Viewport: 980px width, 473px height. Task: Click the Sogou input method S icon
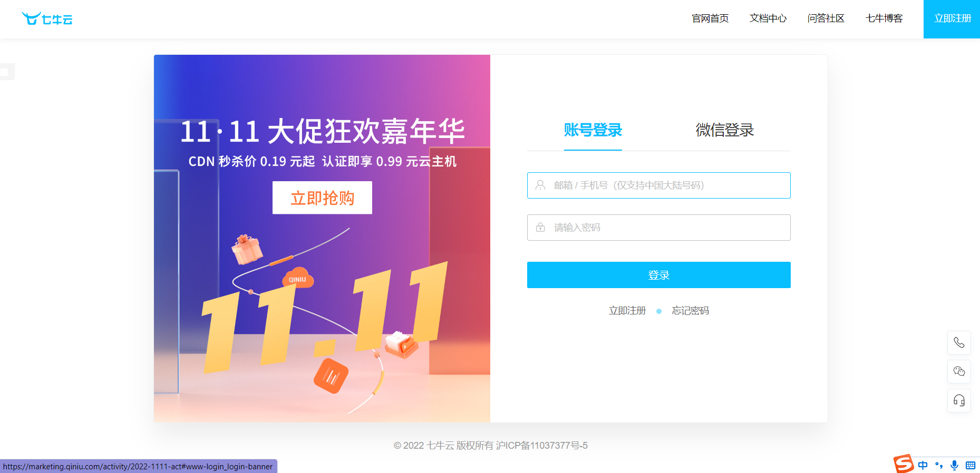904,464
